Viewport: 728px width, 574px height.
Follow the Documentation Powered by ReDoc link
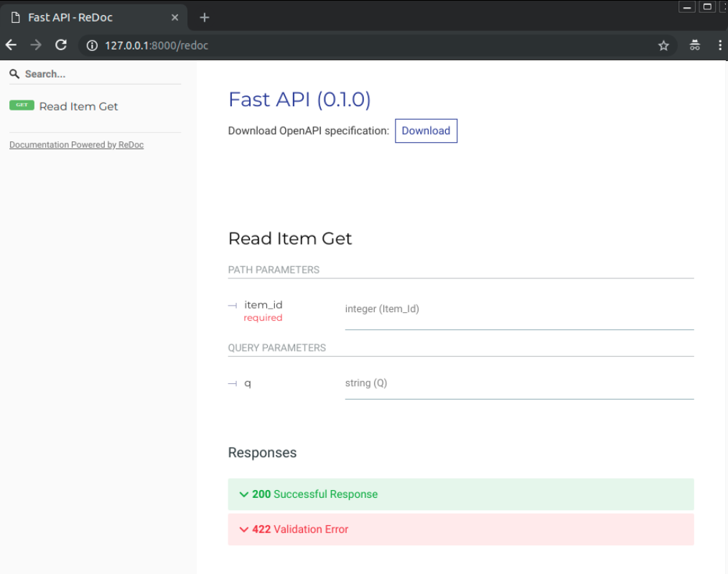click(x=77, y=145)
